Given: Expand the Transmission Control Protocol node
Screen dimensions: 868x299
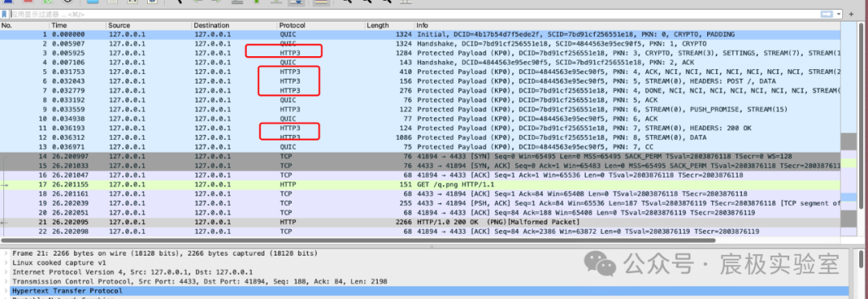Looking at the screenshot, I should click(6, 281).
